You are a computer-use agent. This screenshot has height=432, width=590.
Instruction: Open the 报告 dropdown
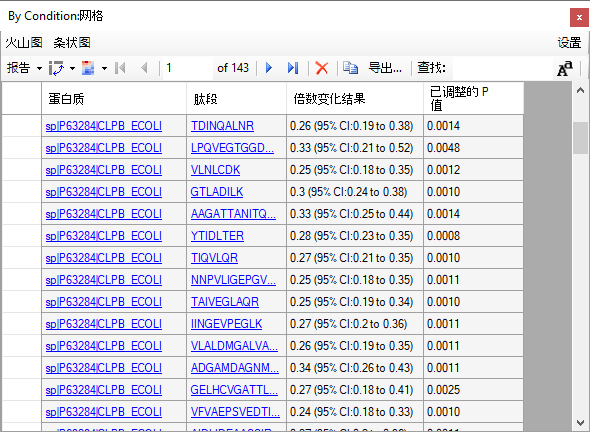(24, 68)
